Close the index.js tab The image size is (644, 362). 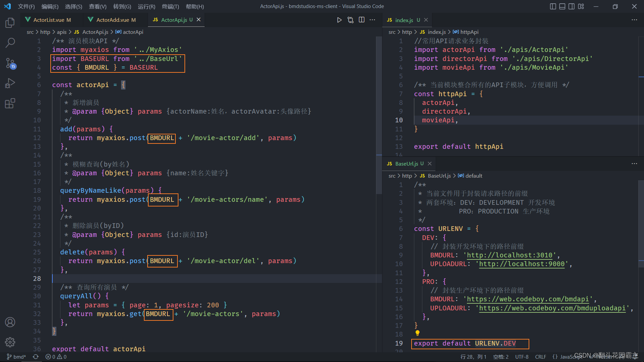pyautogui.click(x=426, y=20)
